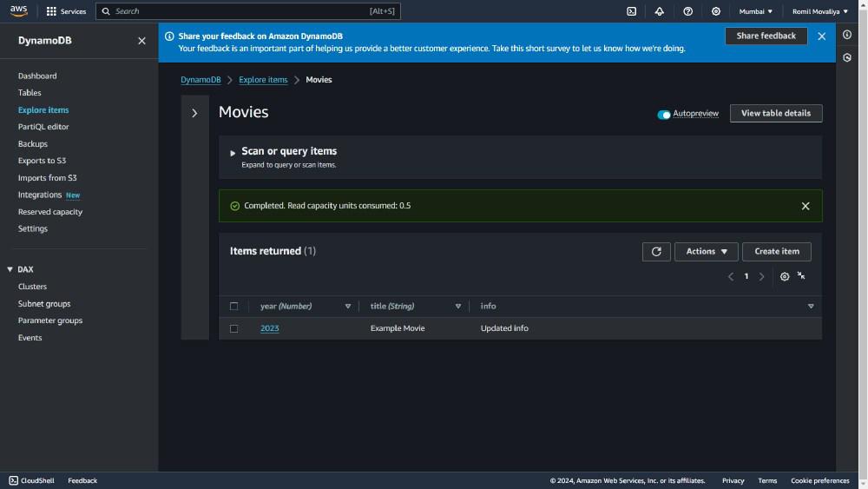The height and width of the screenshot is (489, 868).
Task: Open DynamoDB Settings in sidebar
Action: (x=33, y=228)
